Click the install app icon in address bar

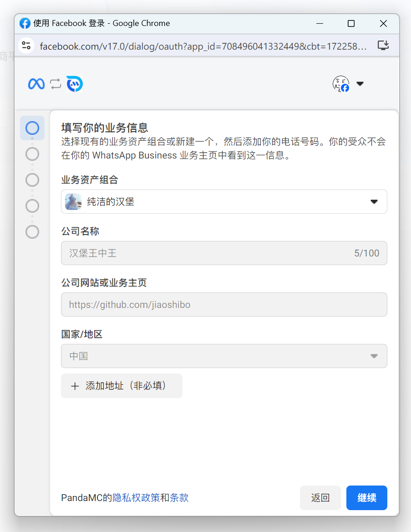pos(383,46)
